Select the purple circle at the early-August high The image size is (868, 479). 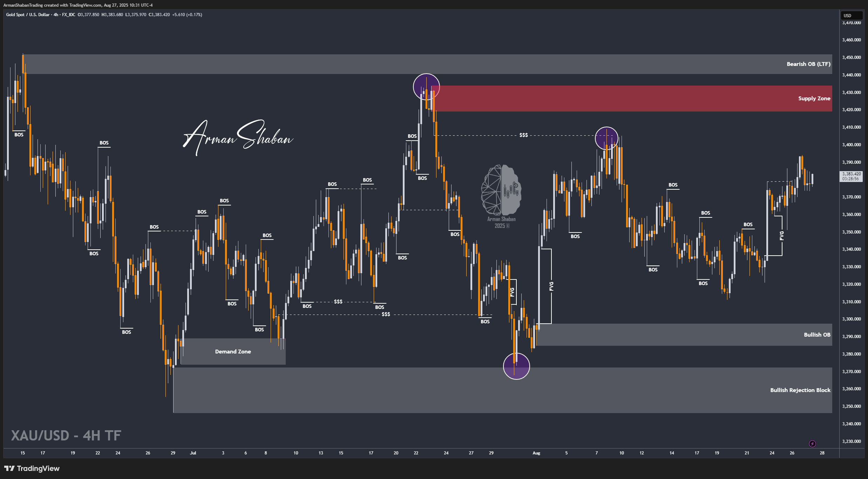(x=606, y=139)
